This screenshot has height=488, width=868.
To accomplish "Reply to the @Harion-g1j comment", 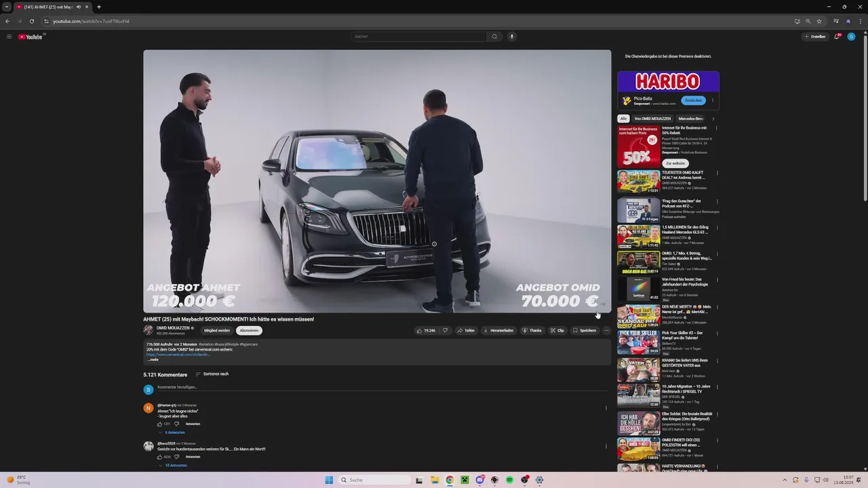I will 193,424.
